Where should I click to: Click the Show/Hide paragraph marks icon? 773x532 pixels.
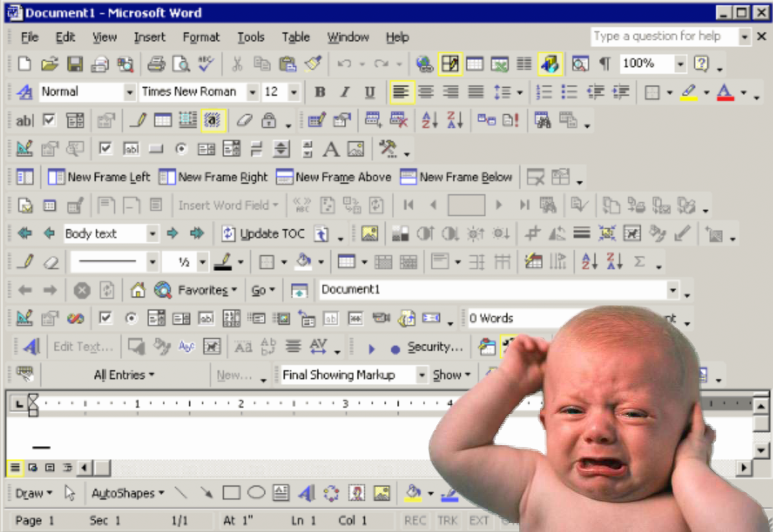[604, 63]
